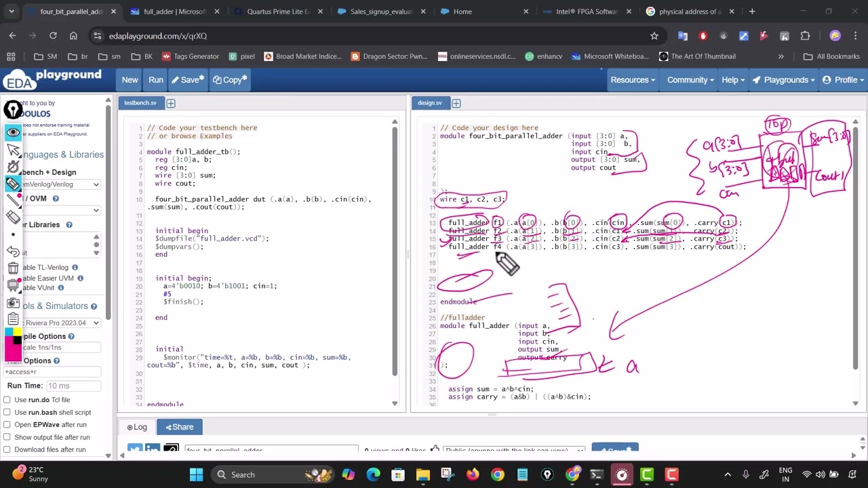Switch to the design.sv tab
The image size is (868, 488).
(x=429, y=103)
